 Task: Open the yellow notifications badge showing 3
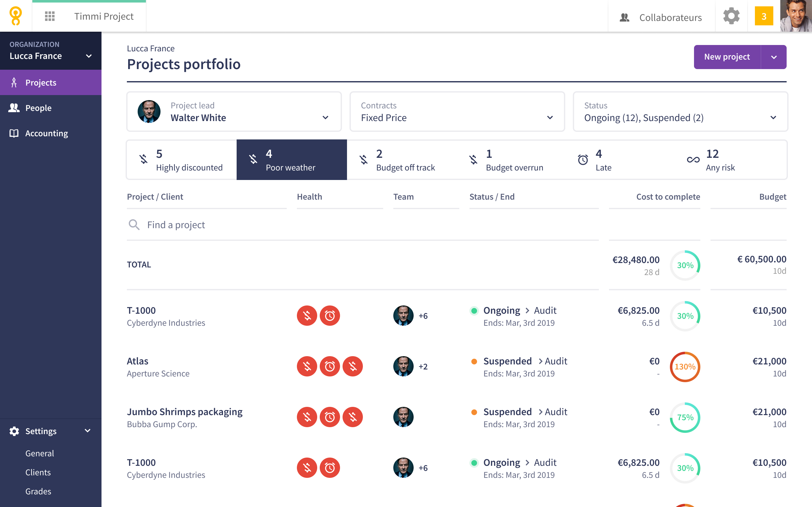coord(764,16)
